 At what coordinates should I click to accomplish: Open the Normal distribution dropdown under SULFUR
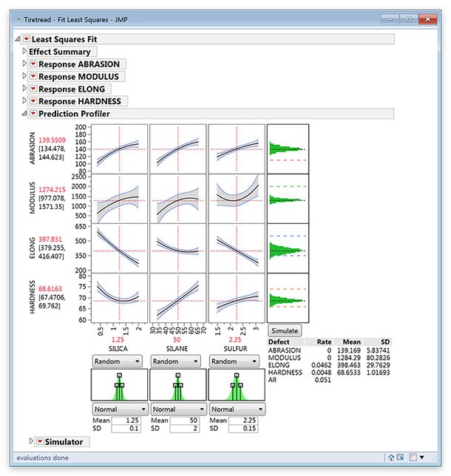(x=235, y=408)
